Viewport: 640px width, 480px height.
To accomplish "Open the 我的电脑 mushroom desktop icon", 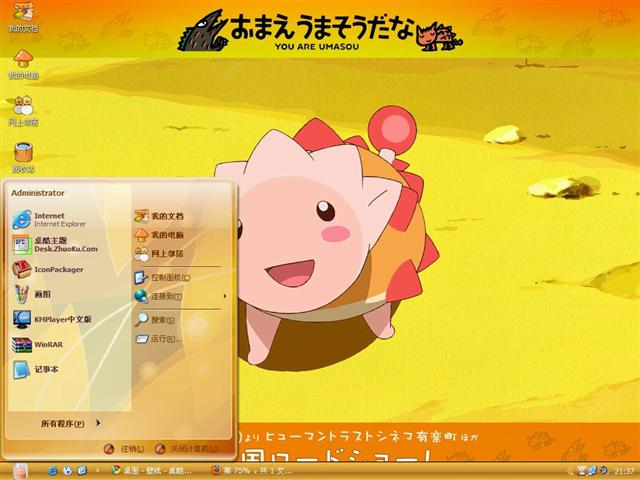I will (x=23, y=64).
